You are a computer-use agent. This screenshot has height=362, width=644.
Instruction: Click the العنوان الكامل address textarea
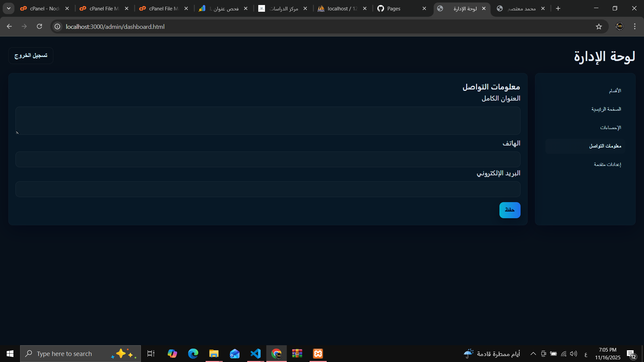(x=268, y=121)
